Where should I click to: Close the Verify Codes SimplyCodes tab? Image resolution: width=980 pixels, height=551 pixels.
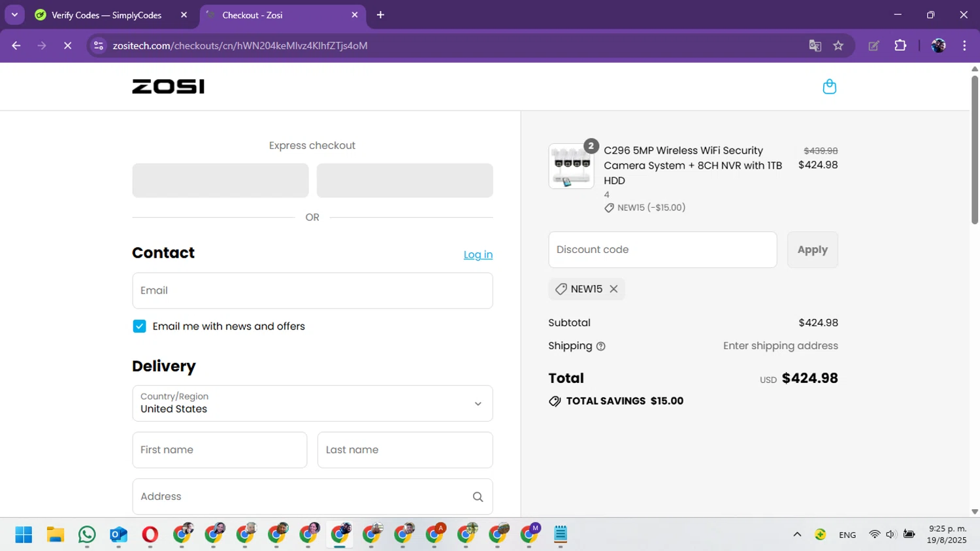point(184,15)
